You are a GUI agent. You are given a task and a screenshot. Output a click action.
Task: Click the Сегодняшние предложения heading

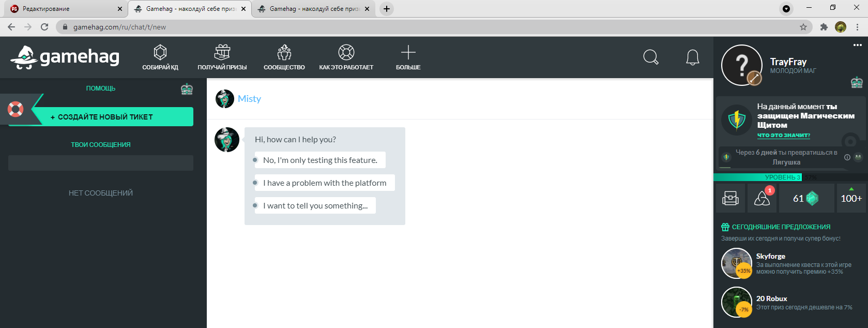[x=781, y=227]
